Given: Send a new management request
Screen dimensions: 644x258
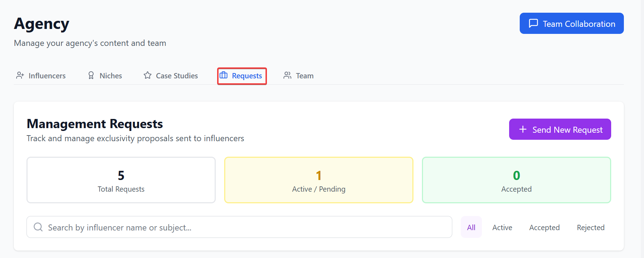Looking at the screenshot, I should tap(560, 129).
